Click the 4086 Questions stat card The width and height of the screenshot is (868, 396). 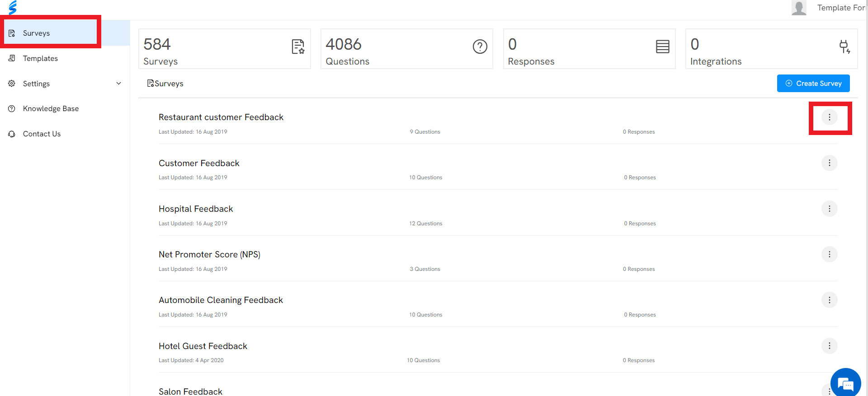[x=407, y=49]
